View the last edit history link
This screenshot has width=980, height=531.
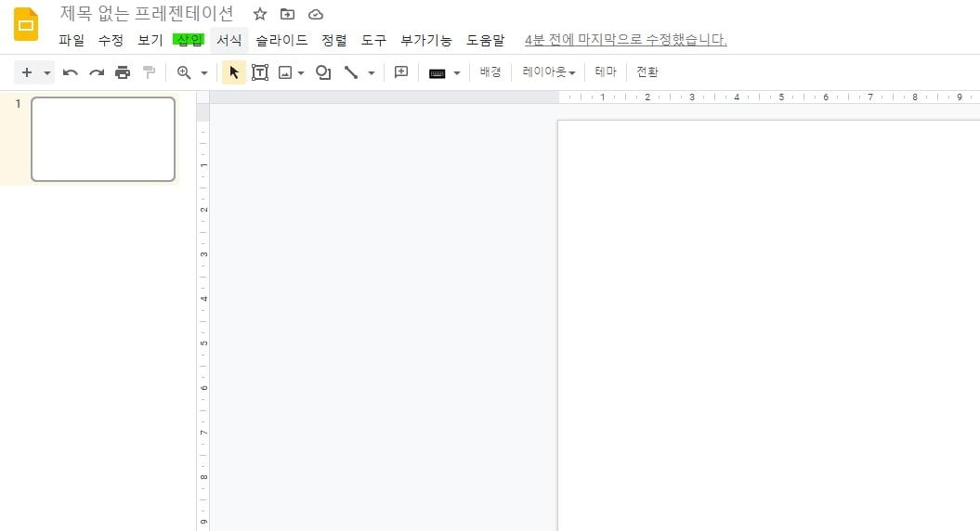626,40
